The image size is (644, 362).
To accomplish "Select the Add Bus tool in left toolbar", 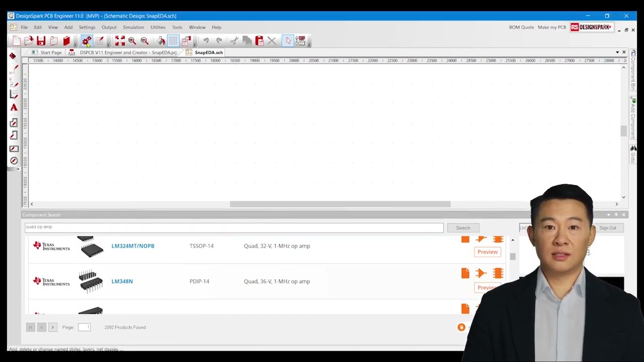I will (14, 82).
